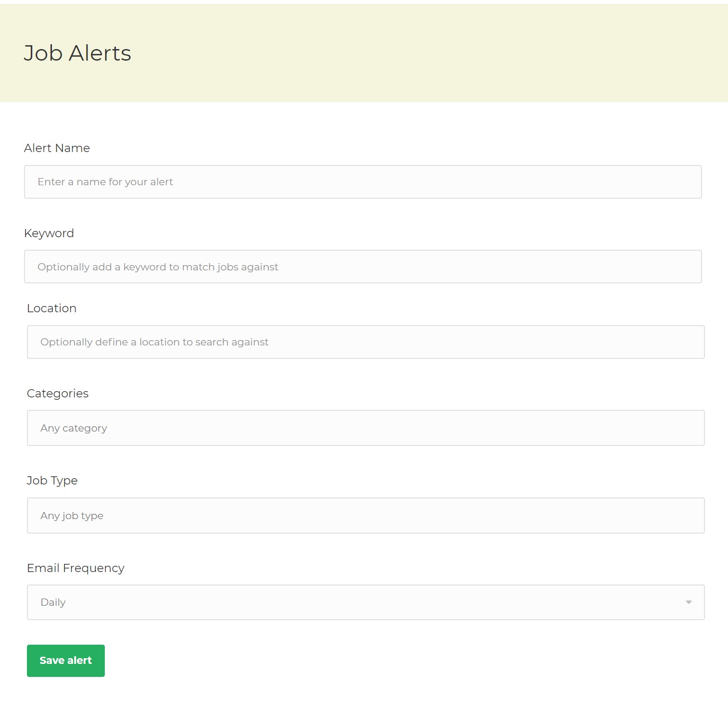Open the Job Type selection box
Image resolution: width=728 pixels, height=713 pixels.
(365, 516)
